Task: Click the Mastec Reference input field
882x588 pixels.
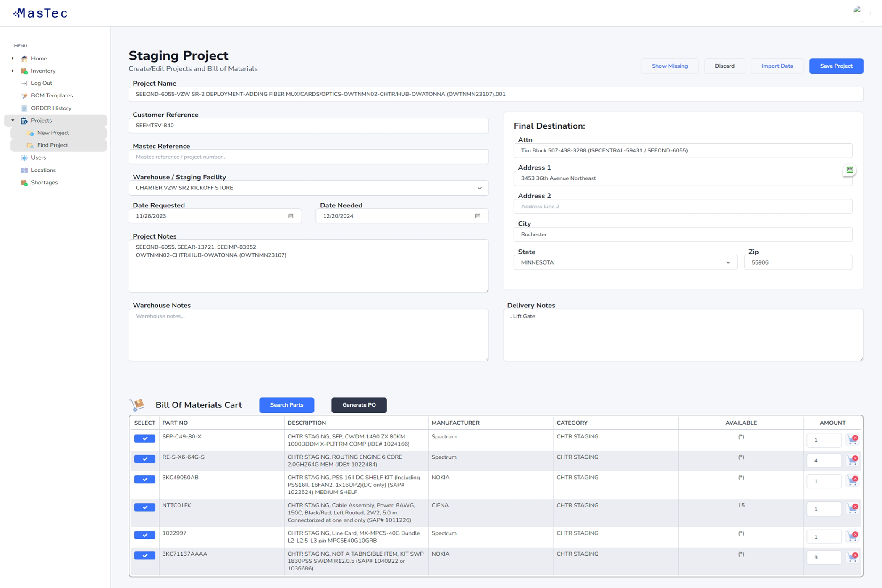Action: click(x=309, y=157)
